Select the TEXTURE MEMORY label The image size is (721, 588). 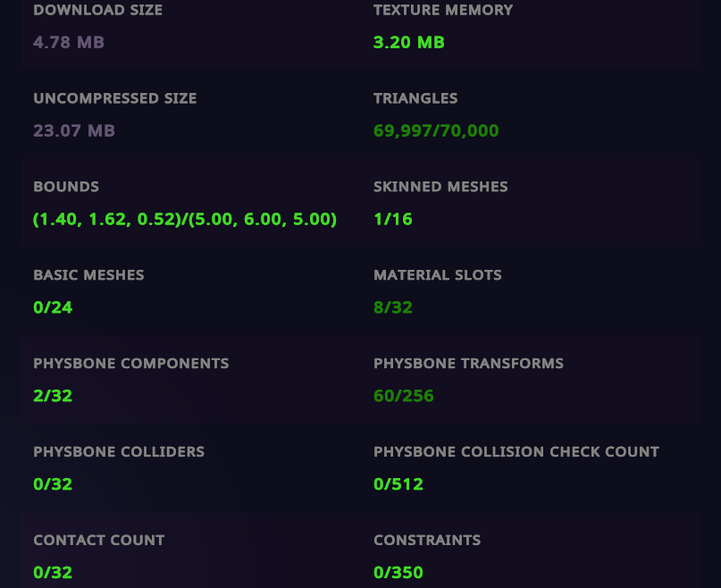[443, 10]
